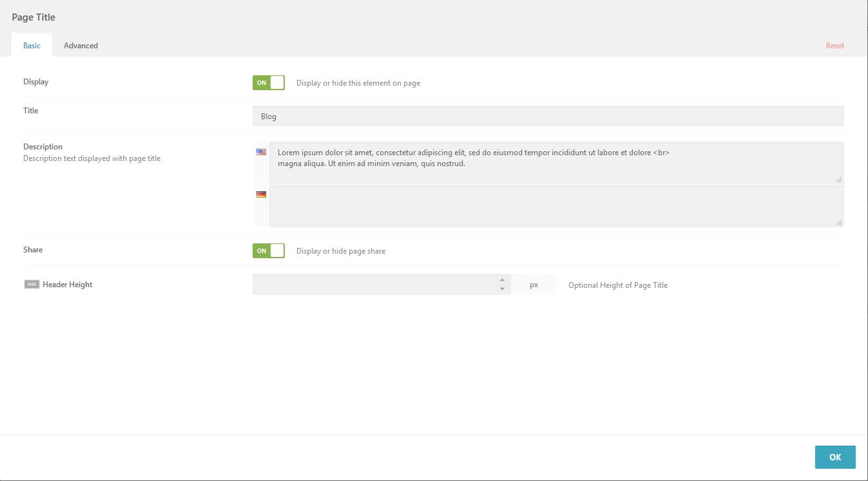Click the Display label
The height and width of the screenshot is (481, 868).
coord(35,82)
